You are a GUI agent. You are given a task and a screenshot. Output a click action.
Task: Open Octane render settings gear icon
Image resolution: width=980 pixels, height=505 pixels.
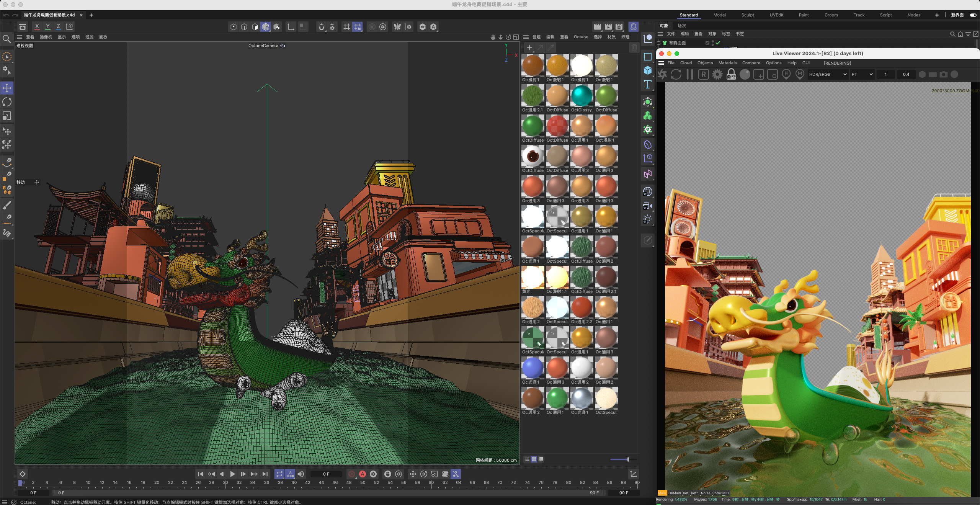[717, 74]
